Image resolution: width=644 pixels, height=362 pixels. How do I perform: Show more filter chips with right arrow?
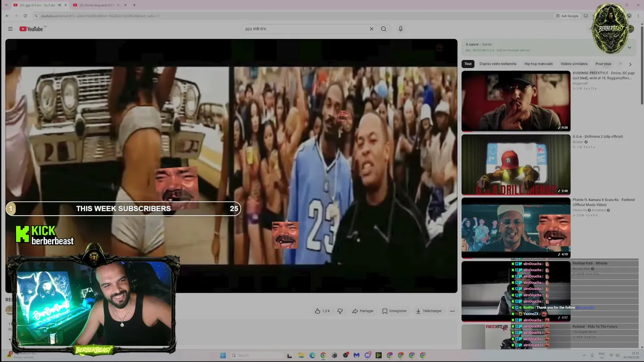coord(630,64)
